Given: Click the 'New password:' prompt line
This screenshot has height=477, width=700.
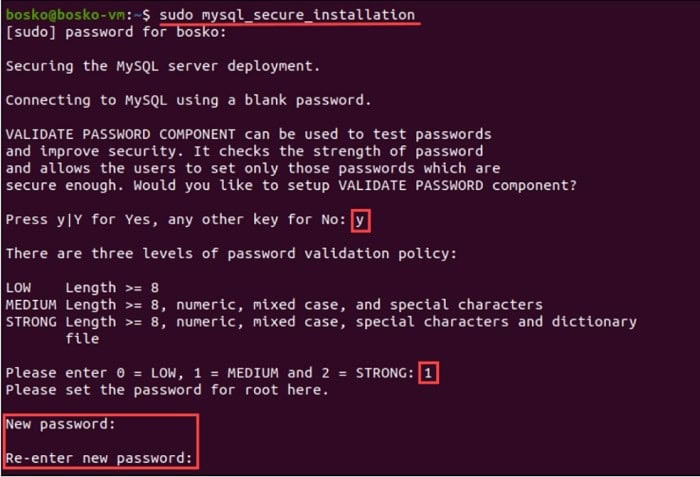Looking at the screenshot, I should click(x=61, y=424).
